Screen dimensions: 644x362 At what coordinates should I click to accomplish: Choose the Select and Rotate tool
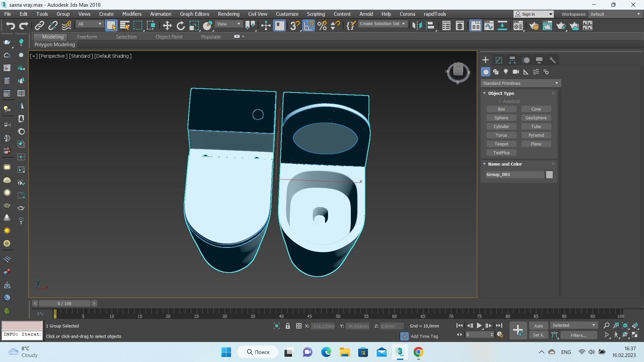(x=180, y=26)
